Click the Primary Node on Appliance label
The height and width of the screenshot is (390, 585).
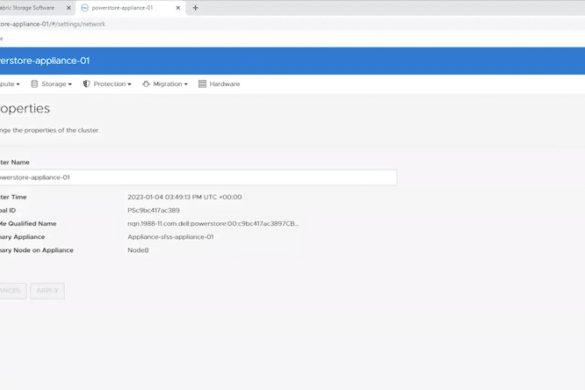pos(37,250)
